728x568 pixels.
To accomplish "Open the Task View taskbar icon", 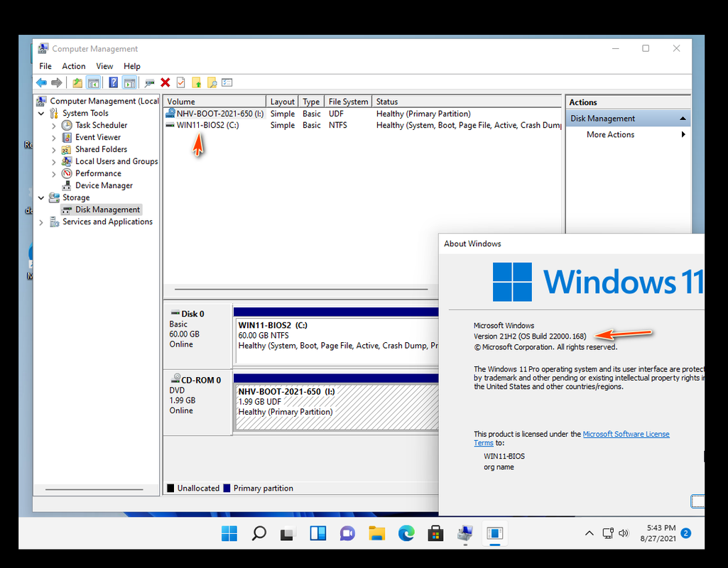I will [288, 534].
